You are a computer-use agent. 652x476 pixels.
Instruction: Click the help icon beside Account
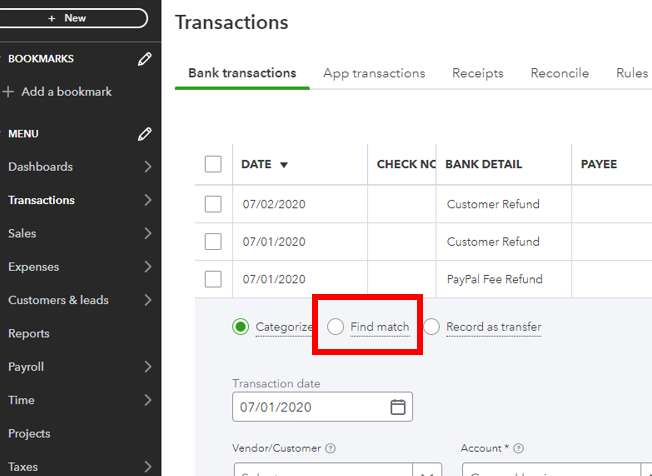tap(519, 449)
